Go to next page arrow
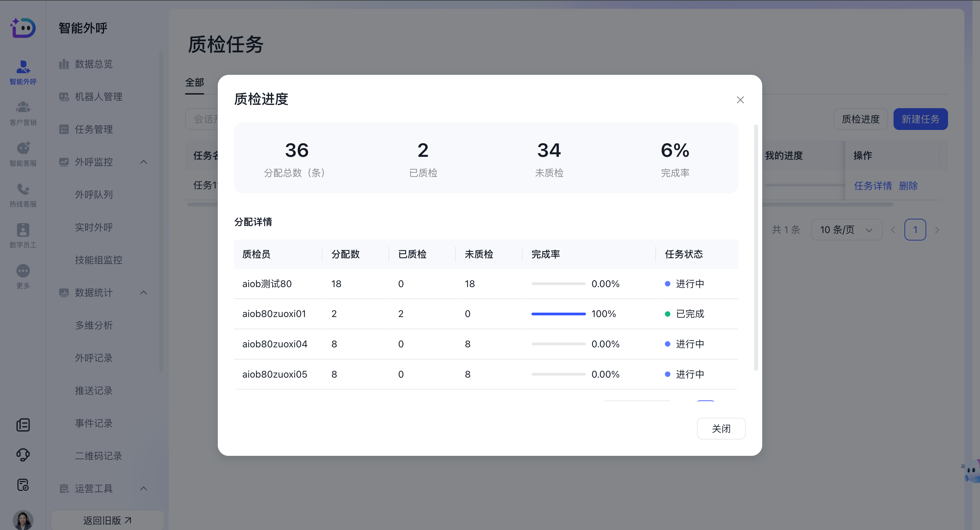 [x=937, y=230]
